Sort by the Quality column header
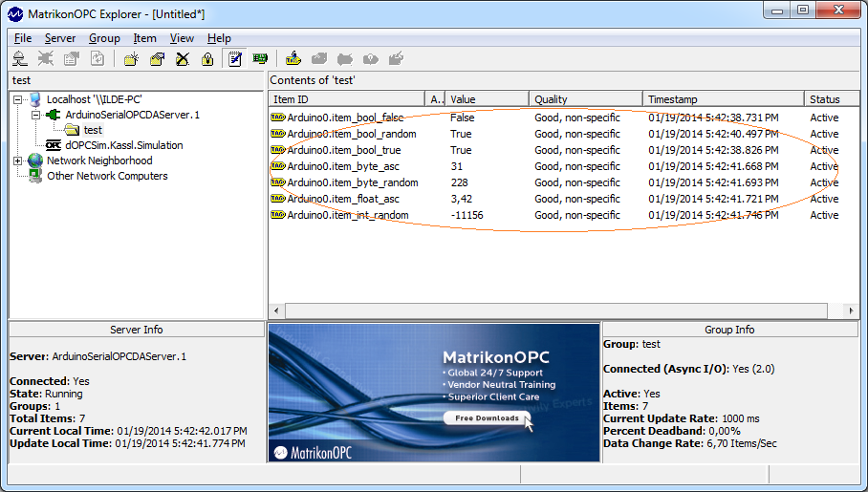Image resolution: width=868 pixels, height=492 pixels. [585, 99]
